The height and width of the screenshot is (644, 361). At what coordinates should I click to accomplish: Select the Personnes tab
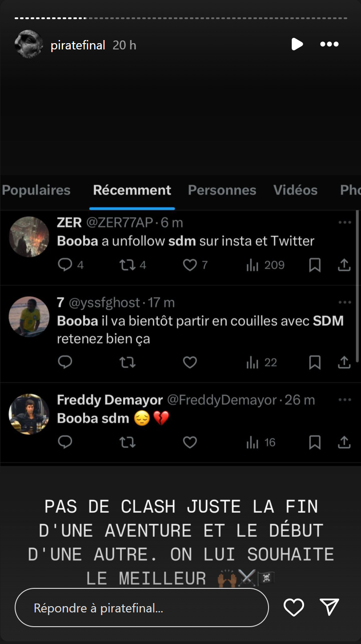[222, 190]
